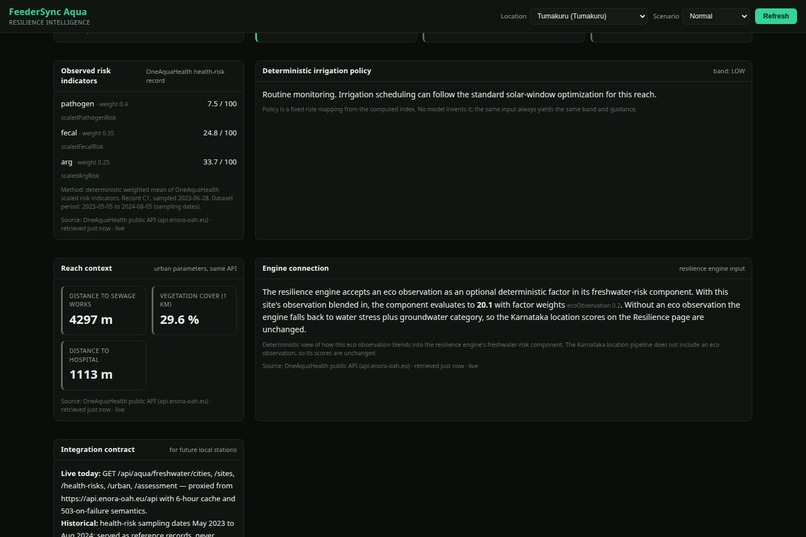This screenshot has width=806, height=537.
Task: Click the urban parameters, same API label
Action: coord(195,269)
